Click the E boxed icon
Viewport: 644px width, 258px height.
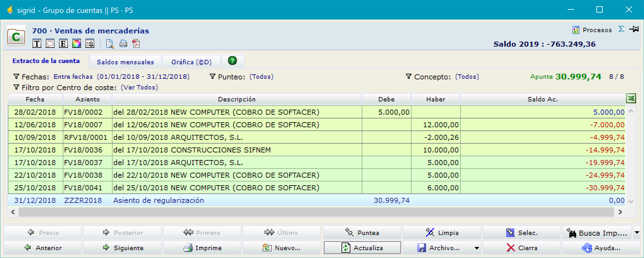pos(63,43)
